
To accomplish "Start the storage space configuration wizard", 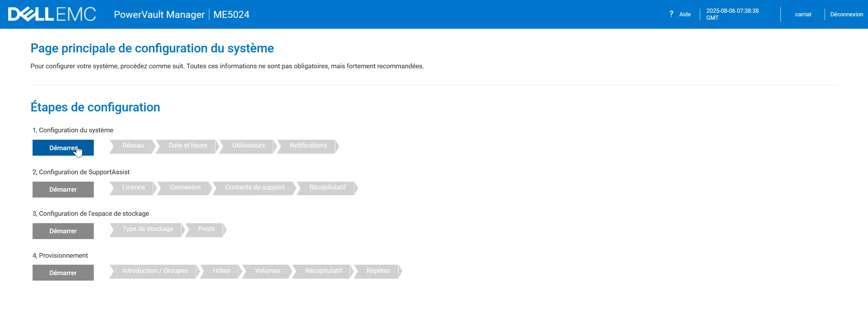I will 63,231.
